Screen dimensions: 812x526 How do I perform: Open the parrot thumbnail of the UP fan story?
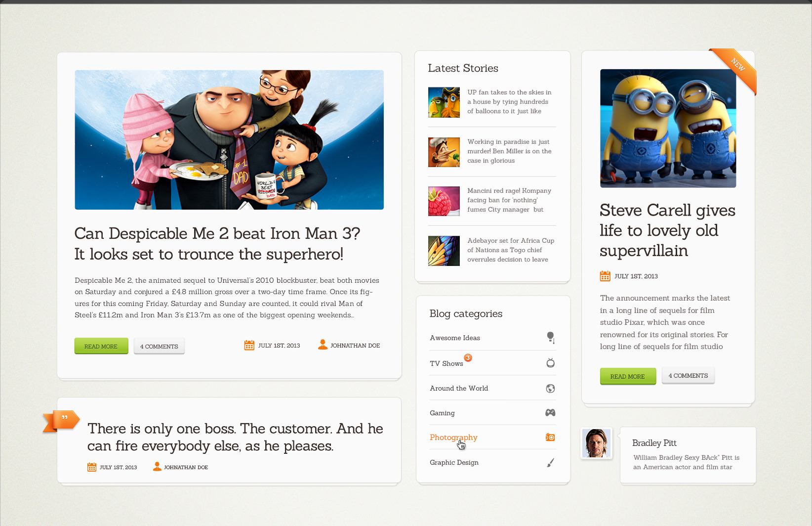(444, 102)
